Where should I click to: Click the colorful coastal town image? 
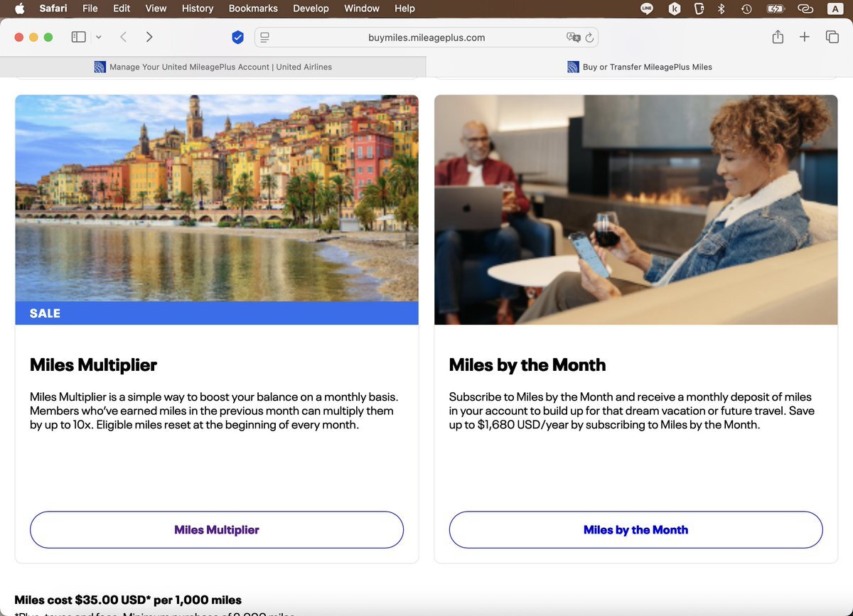pyautogui.click(x=217, y=198)
